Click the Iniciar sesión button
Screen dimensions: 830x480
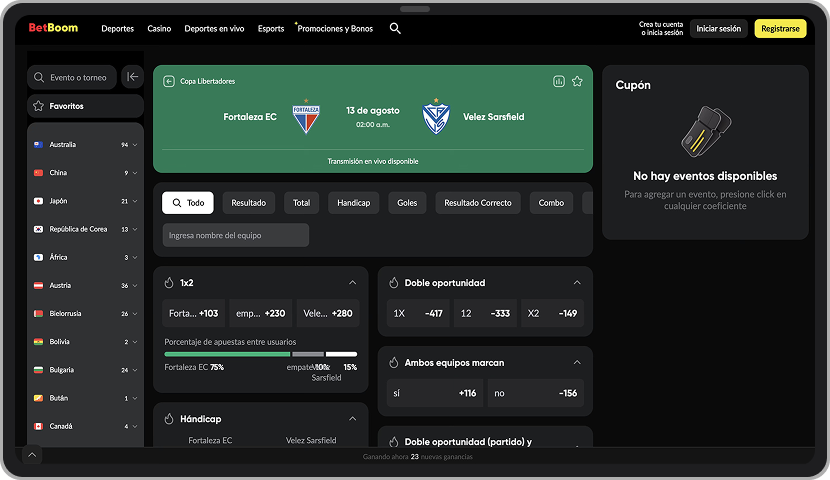point(718,29)
